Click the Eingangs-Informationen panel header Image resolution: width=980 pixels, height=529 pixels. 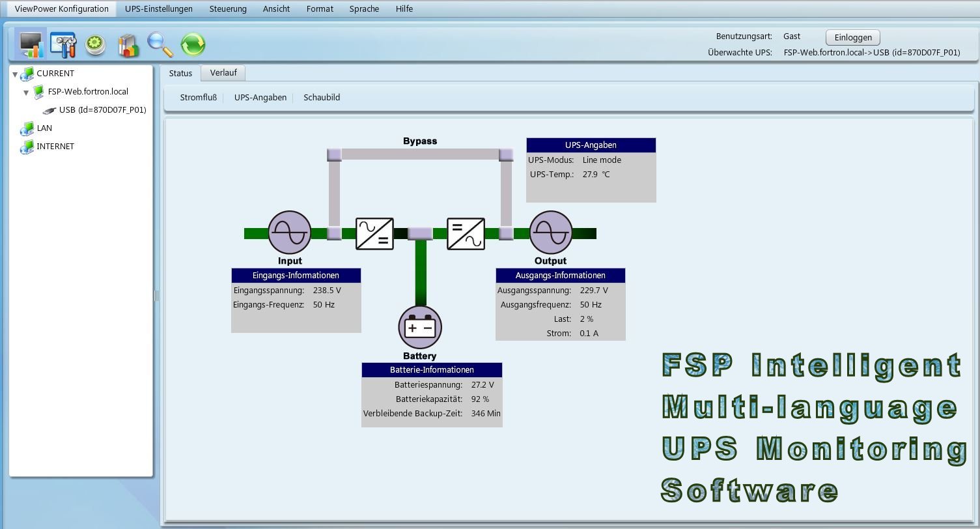[296, 276]
